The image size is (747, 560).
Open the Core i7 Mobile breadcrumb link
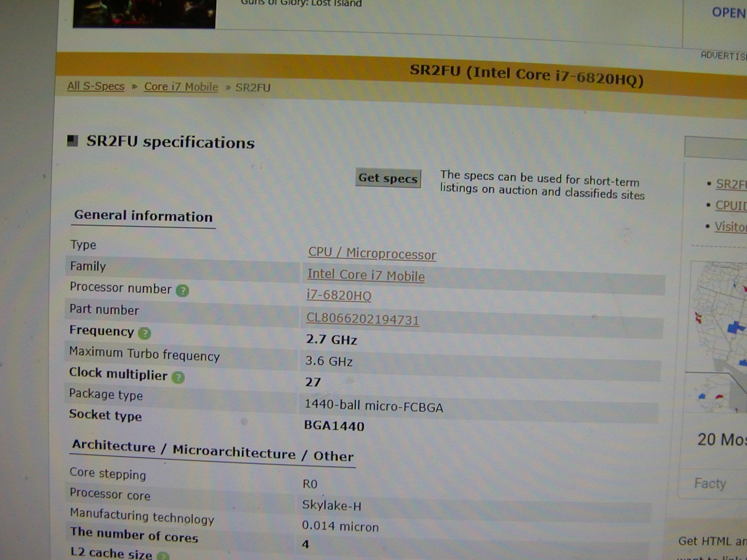[x=181, y=87]
